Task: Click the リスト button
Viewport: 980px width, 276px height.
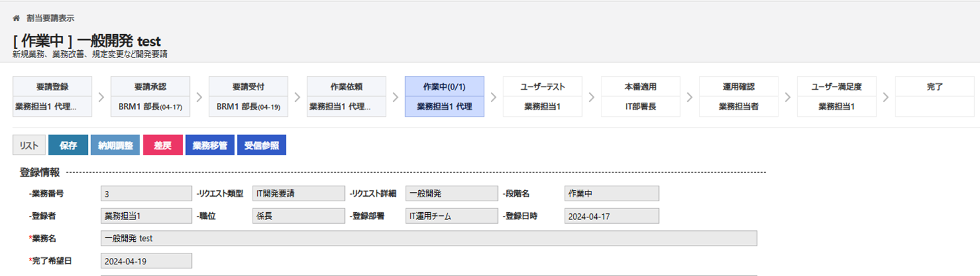Action: point(29,145)
